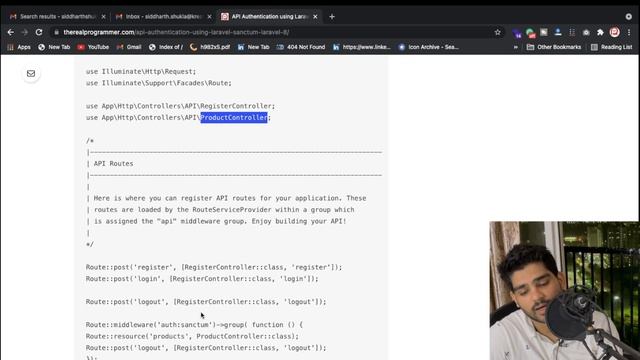View site info via the lock icon

57,32
